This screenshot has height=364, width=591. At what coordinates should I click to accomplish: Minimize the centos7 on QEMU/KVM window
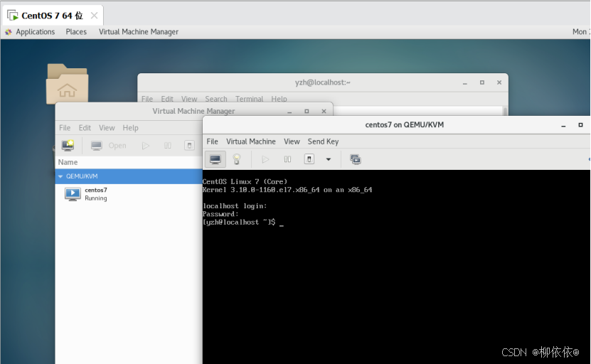[x=563, y=125]
